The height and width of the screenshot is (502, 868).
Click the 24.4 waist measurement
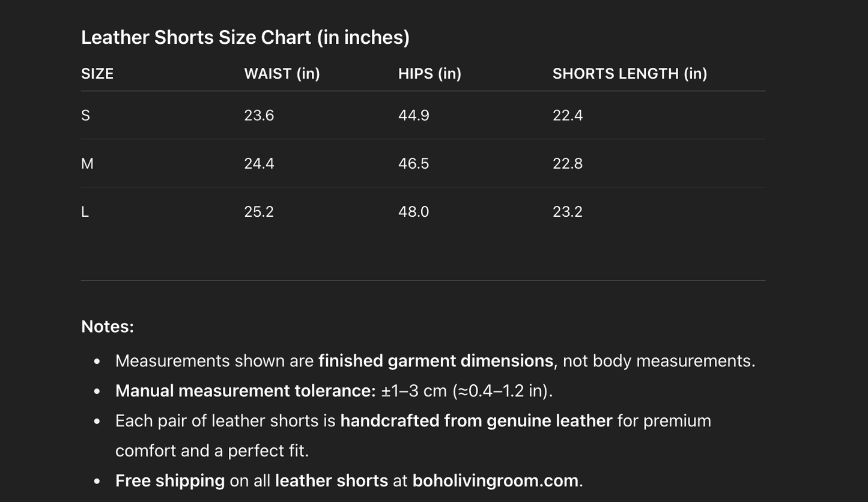[259, 163]
